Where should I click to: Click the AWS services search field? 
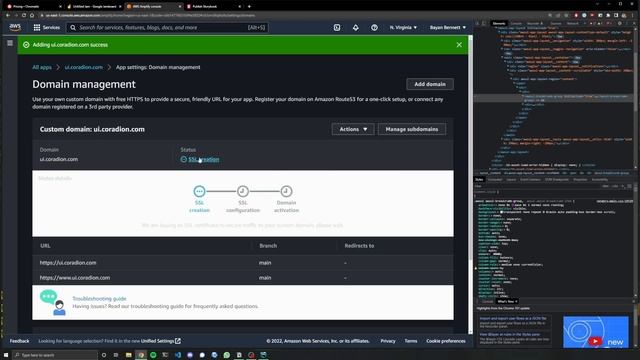pyautogui.click(x=167, y=27)
